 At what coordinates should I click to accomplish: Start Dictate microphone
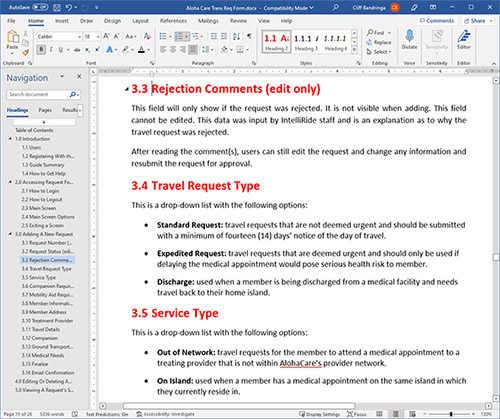click(409, 39)
